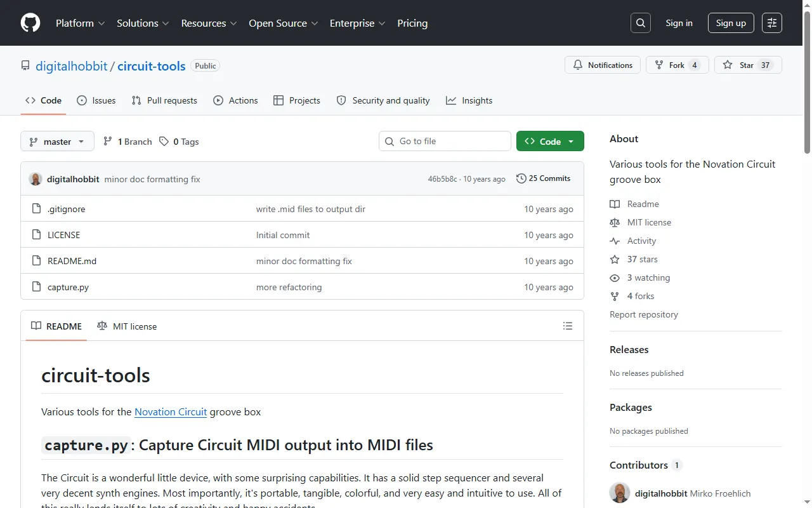Open the Novation Circuit link in README
The width and height of the screenshot is (812, 508).
[171, 411]
